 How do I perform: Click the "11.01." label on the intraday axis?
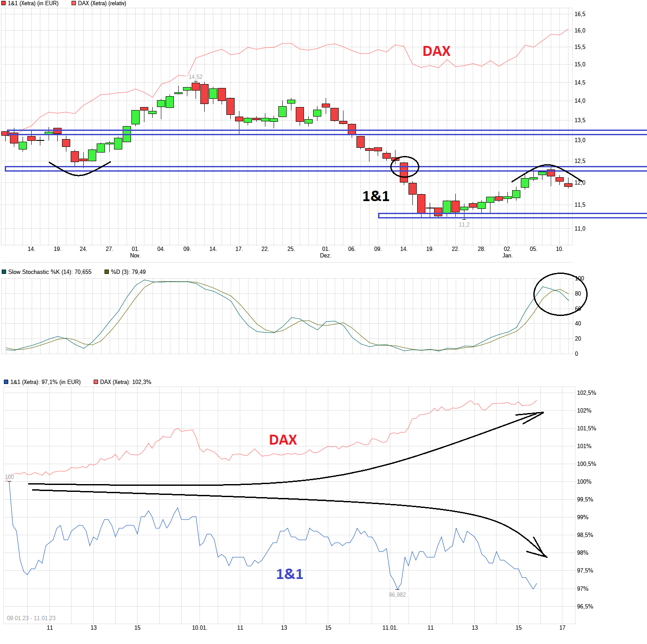point(390,628)
